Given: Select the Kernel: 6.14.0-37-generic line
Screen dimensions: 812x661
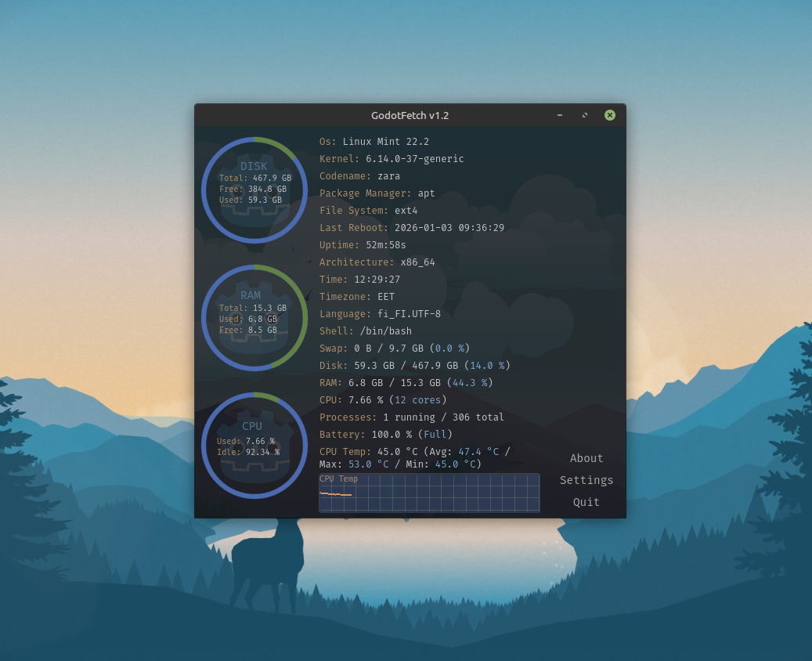Looking at the screenshot, I should click(392, 158).
